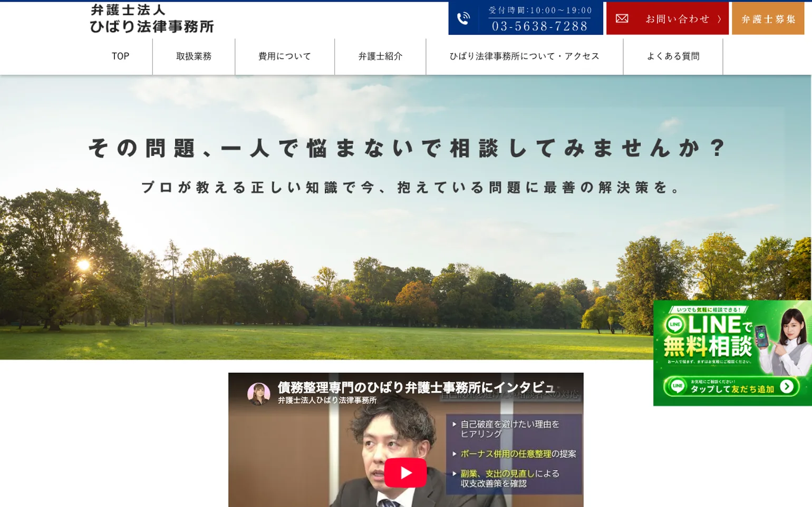Image resolution: width=812 pixels, height=507 pixels.
Task: Click the video caption 自己破産を避けたい理由をヒアリング
Action: [510, 429]
